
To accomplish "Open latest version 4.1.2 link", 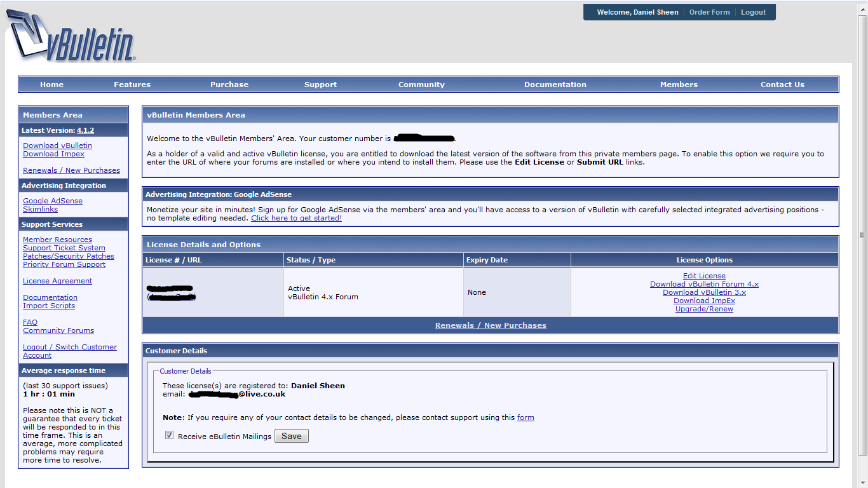I will click(x=85, y=130).
